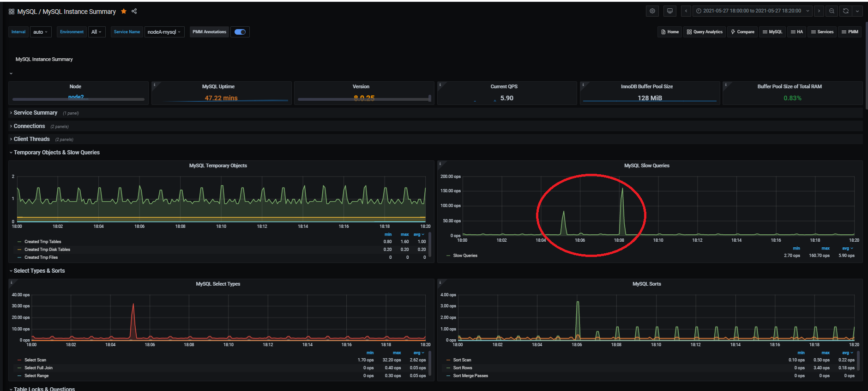Open dashboard settings gear

(652, 11)
